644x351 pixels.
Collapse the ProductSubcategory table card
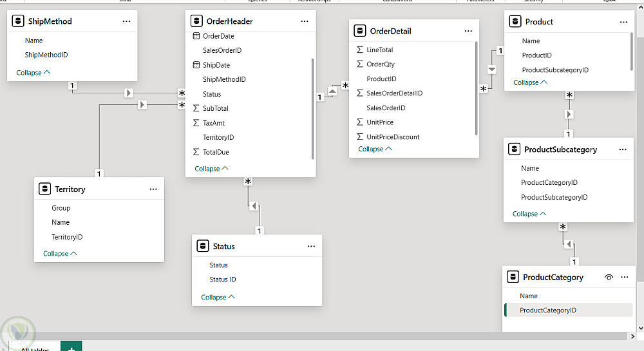pyautogui.click(x=529, y=214)
